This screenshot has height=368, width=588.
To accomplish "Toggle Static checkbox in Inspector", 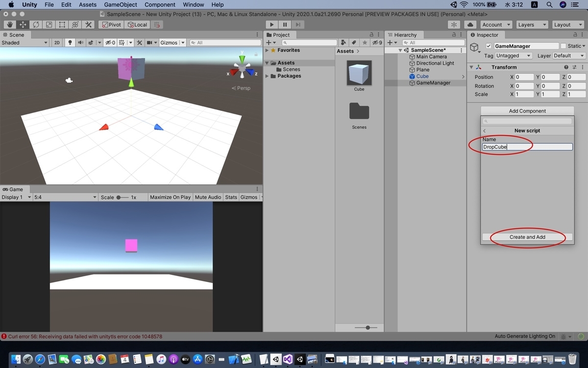I will click(x=563, y=46).
